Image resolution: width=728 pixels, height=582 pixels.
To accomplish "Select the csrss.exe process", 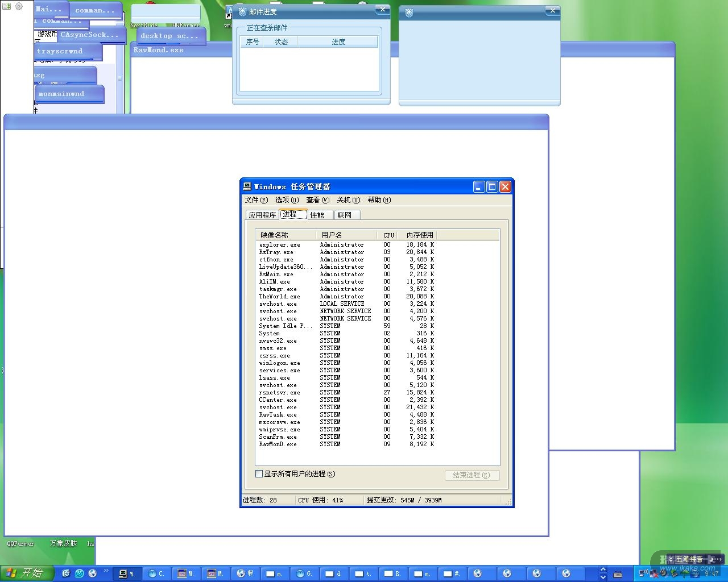I will pos(347,356).
